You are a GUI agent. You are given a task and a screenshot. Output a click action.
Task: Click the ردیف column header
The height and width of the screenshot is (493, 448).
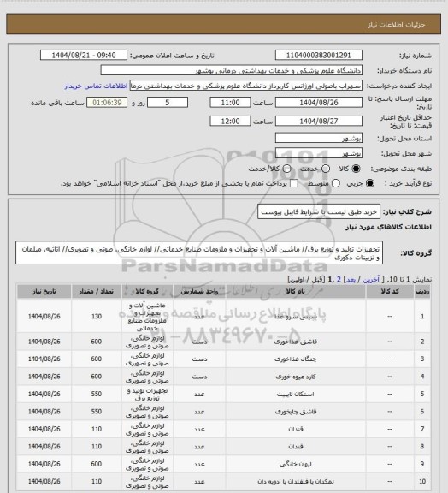coord(422,292)
